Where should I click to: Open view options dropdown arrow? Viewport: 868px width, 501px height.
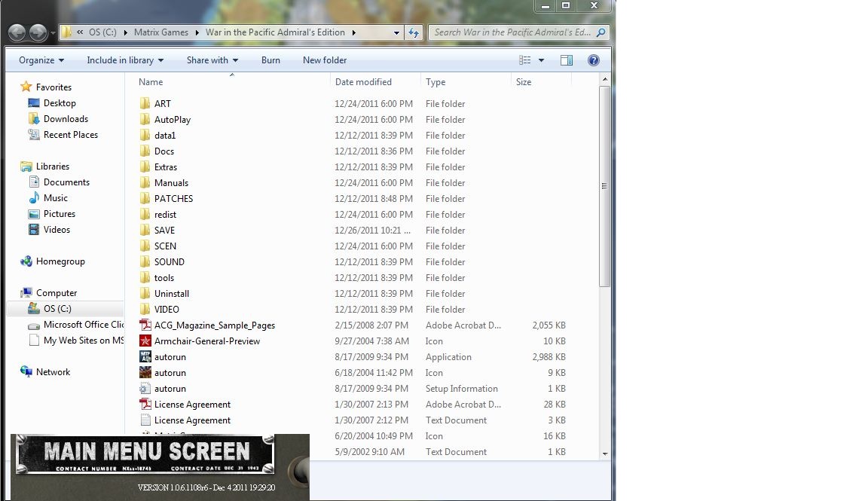click(542, 60)
